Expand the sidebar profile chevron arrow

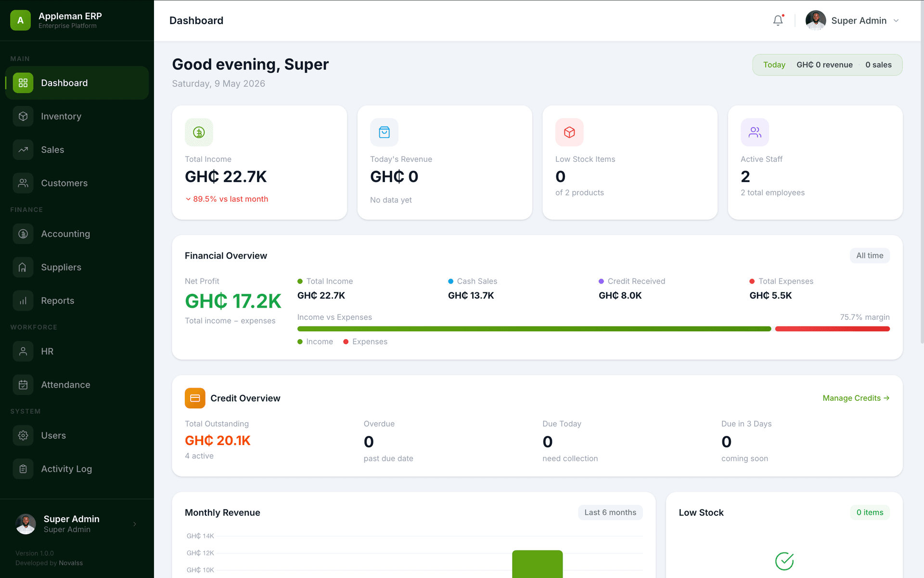point(135,524)
